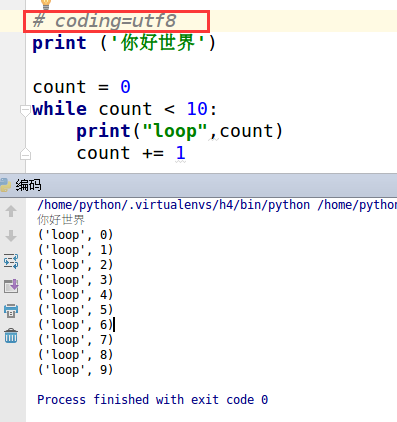Image resolution: width=397 pixels, height=422 pixels.
Task: Click the /home/python/.virtualenvs path output line
Action: 217,205
